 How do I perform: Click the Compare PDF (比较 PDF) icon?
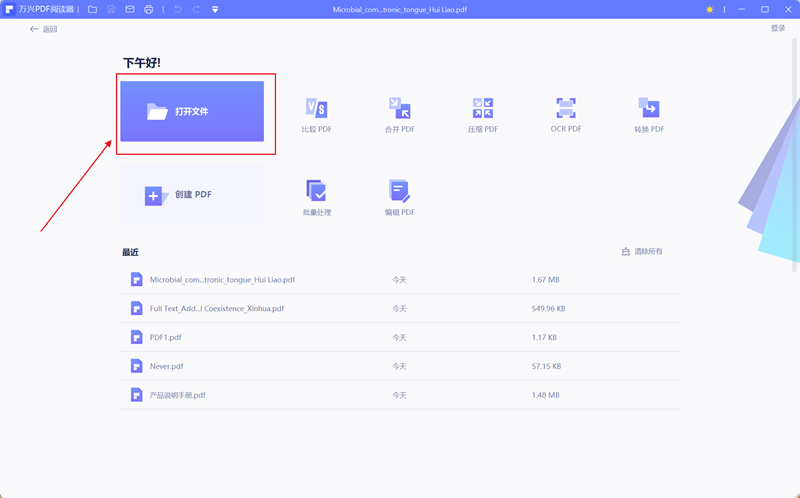coord(316,109)
